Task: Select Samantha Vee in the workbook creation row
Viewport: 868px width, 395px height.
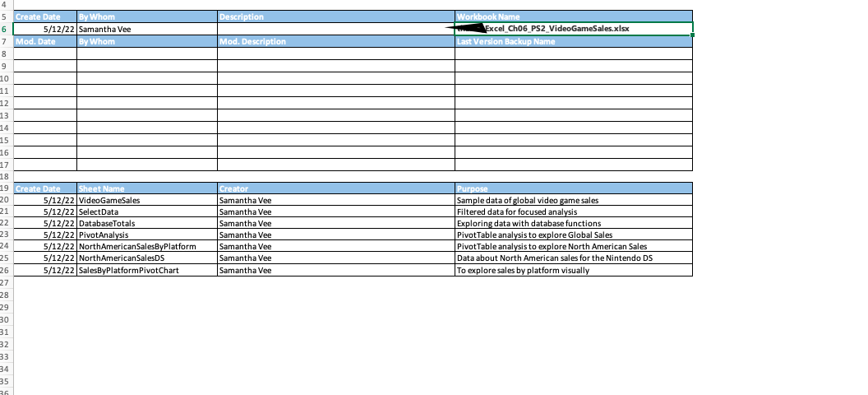Action: 147,29
